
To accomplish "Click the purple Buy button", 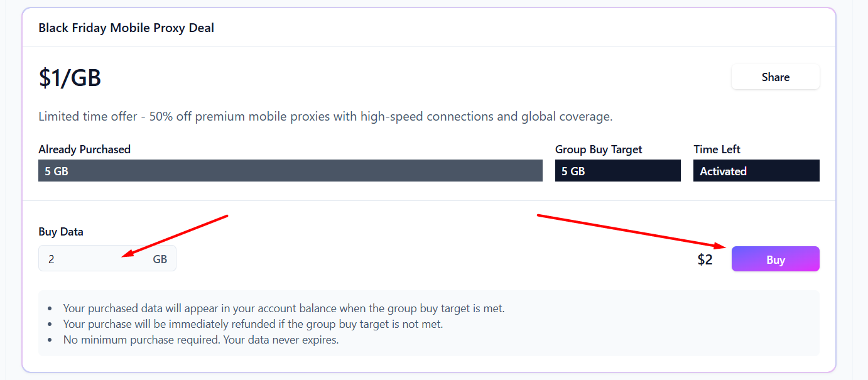I will [x=775, y=259].
